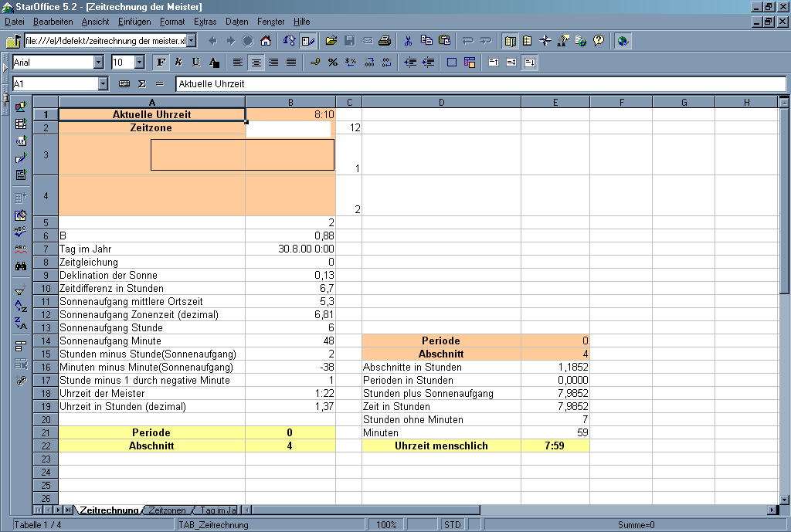Screen dimensions: 791x532
Task: Click the Print icon in the toolbar
Action: (x=383, y=41)
